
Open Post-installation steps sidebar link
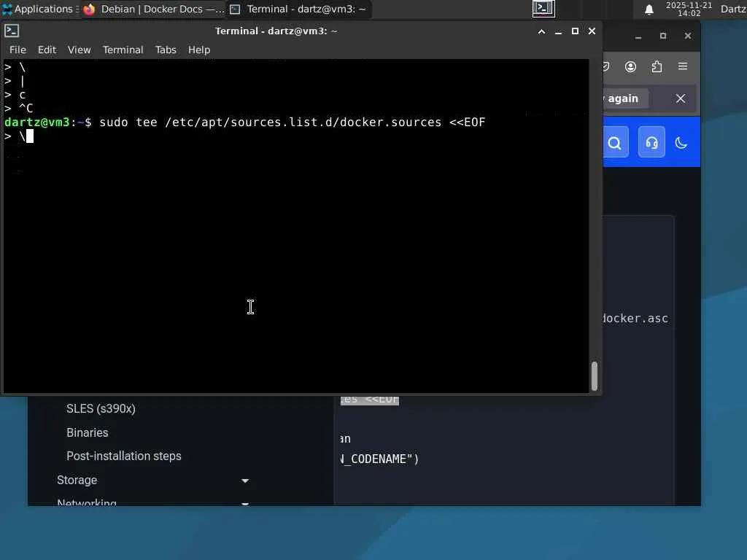(124, 456)
